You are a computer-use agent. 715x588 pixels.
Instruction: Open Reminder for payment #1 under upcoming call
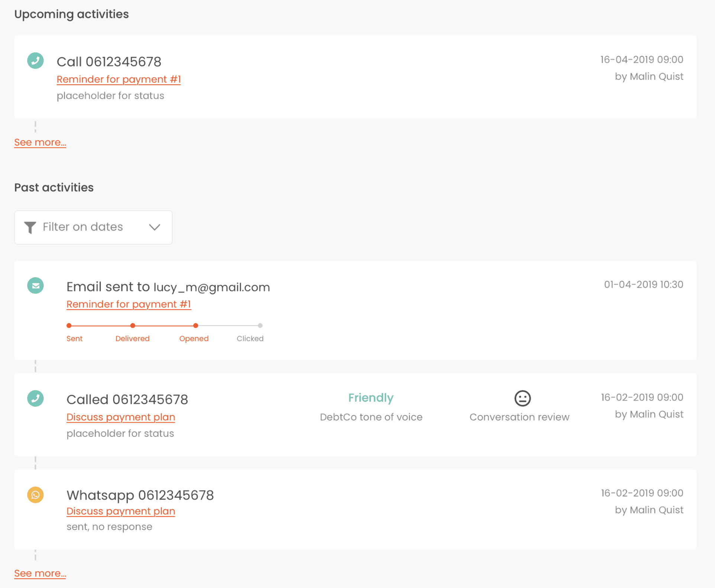click(119, 80)
